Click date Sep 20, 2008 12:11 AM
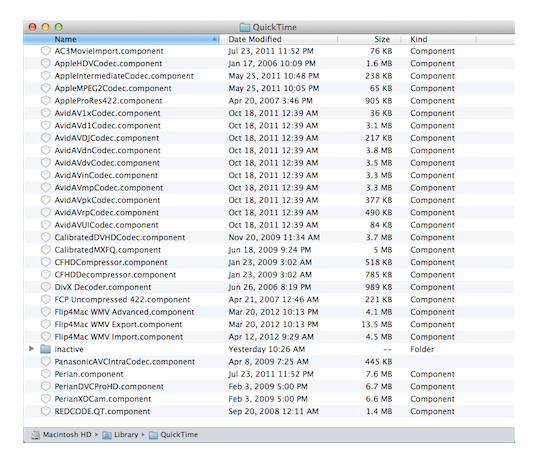The height and width of the screenshot is (463, 538). click(x=273, y=411)
